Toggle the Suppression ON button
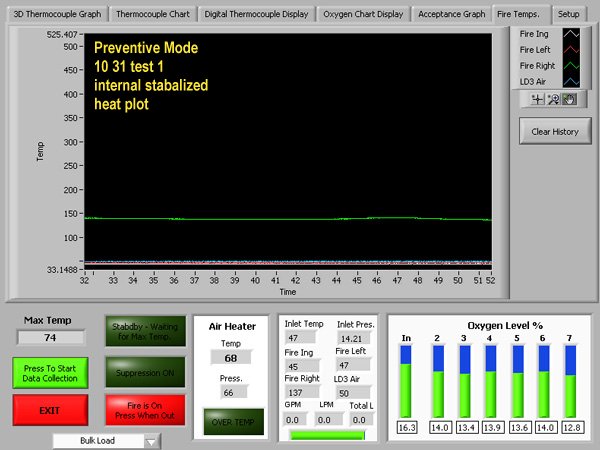Viewport: 600px width, 450px height. [145, 373]
